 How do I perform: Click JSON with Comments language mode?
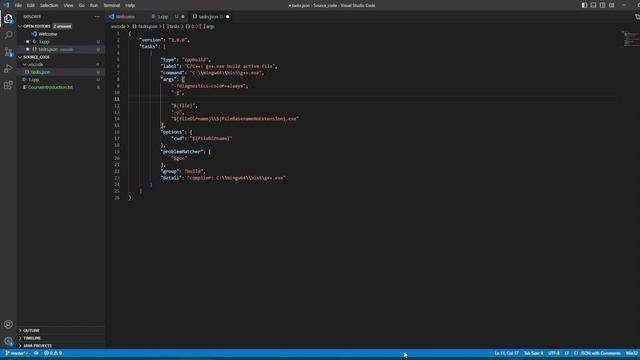pos(597,353)
